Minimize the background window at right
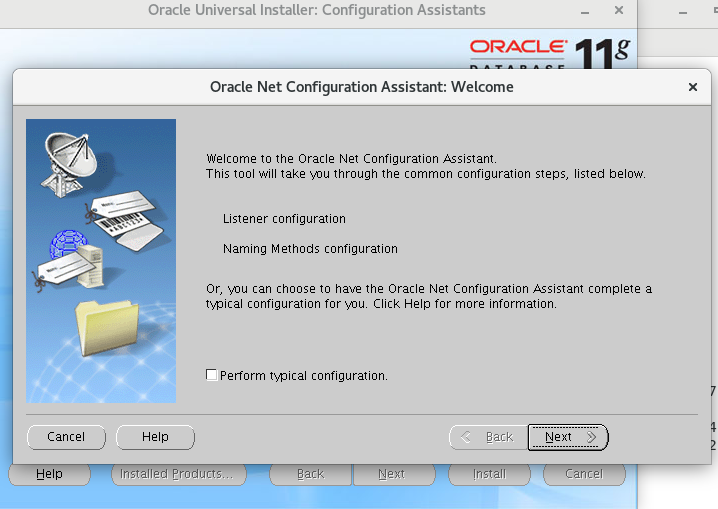 pyautogui.click(x=683, y=12)
